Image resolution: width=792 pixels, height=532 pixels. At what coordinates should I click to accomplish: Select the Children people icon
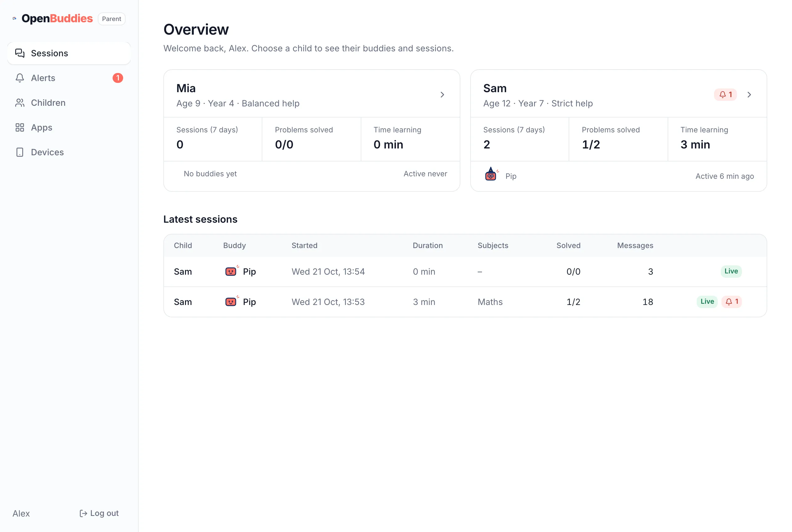click(x=20, y=103)
